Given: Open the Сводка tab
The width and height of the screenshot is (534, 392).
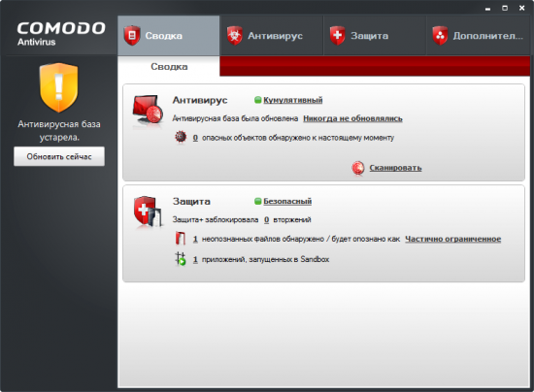Looking at the screenshot, I should [x=169, y=35].
